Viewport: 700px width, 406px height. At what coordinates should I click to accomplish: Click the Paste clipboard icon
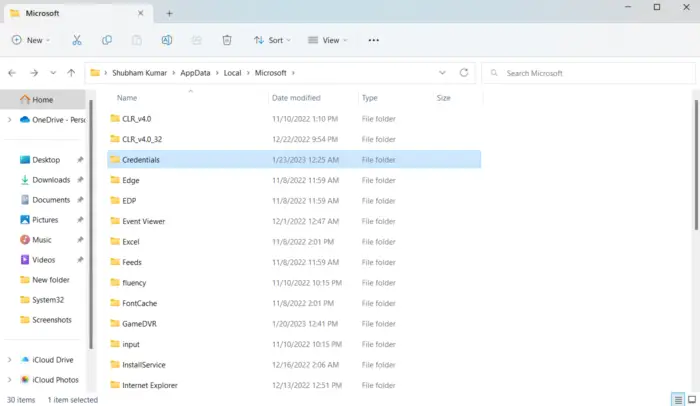(x=137, y=40)
